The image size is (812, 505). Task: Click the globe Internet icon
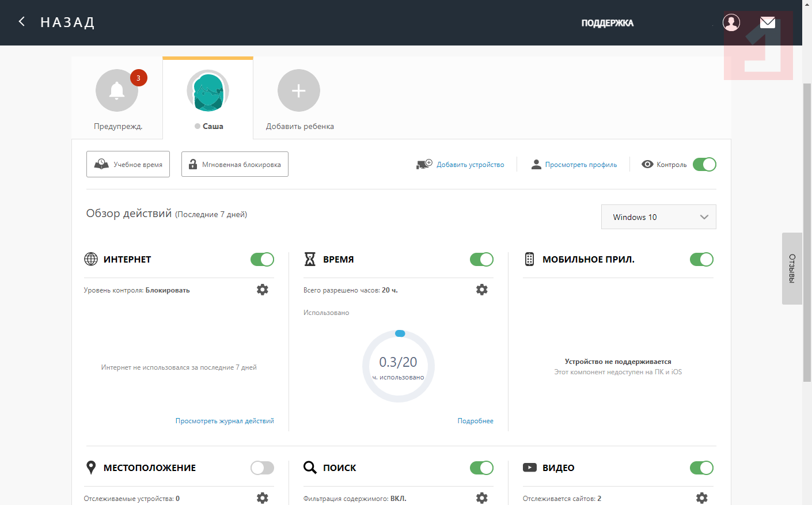[91, 259]
